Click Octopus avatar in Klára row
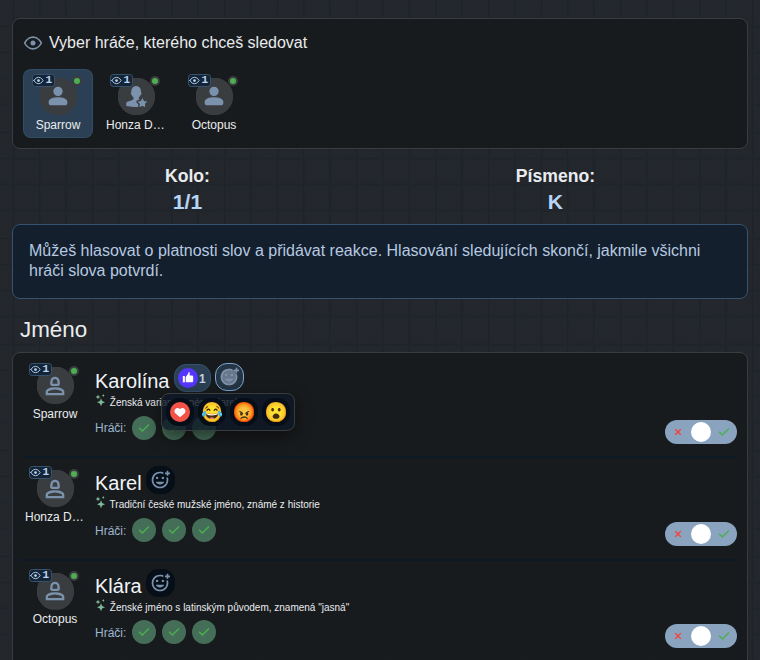This screenshot has height=660, width=760. tap(55, 591)
